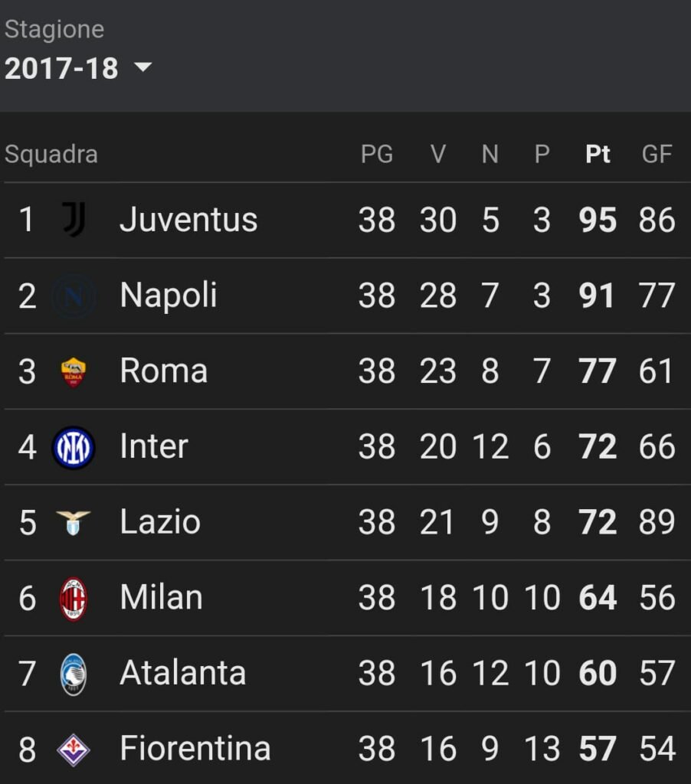Select the Atalanta club logo
The width and height of the screenshot is (691, 784).
tap(74, 674)
